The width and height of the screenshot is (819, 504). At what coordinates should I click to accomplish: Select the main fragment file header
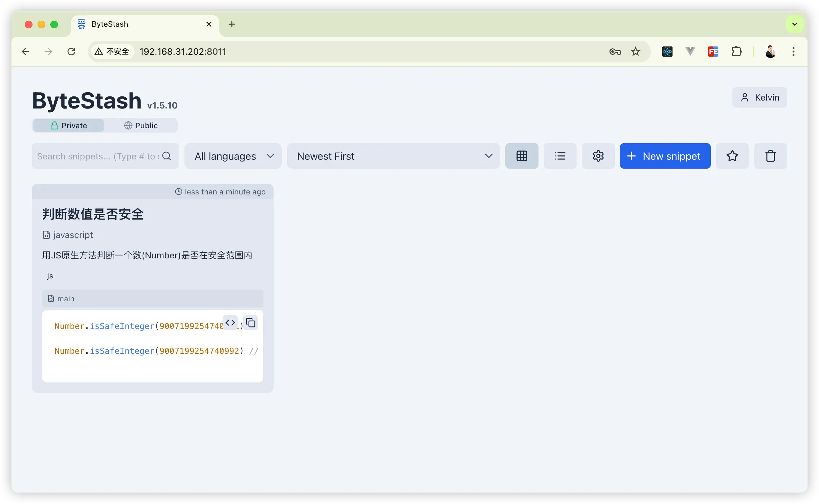pyautogui.click(x=153, y=298)
